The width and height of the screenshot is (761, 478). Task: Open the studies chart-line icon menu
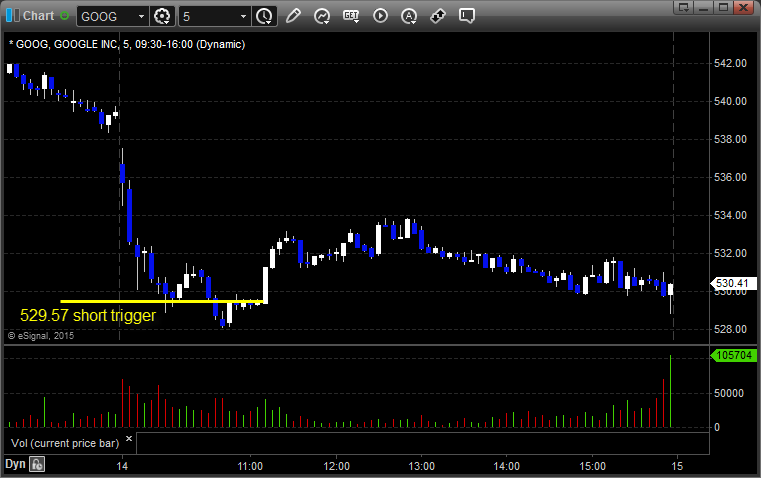[x=322, y=16]
